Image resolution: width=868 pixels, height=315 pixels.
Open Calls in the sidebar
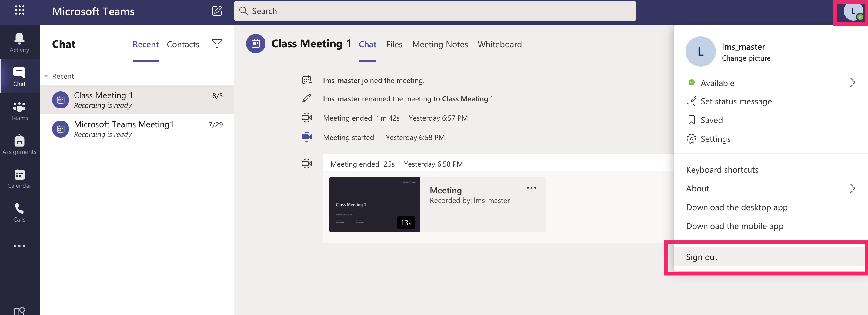(19, 213)
